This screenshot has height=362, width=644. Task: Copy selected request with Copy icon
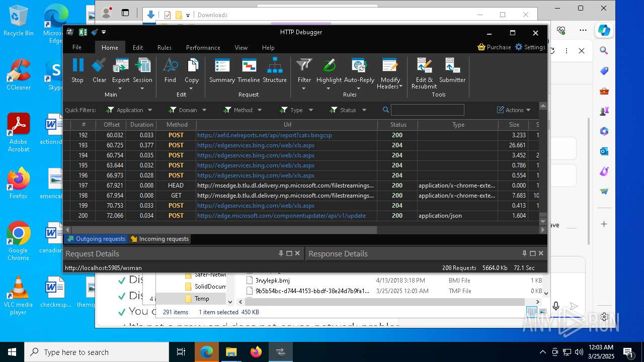(x=192, y=73)
